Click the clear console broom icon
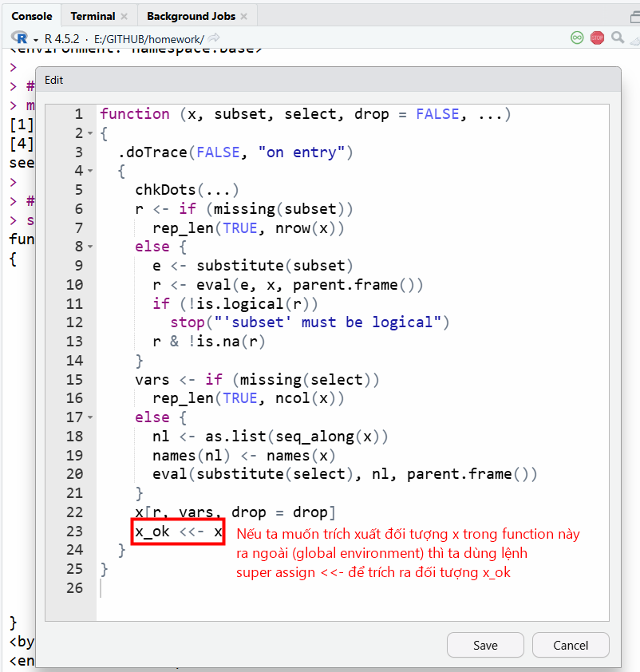Screen dimensions: 640x672 635,39
